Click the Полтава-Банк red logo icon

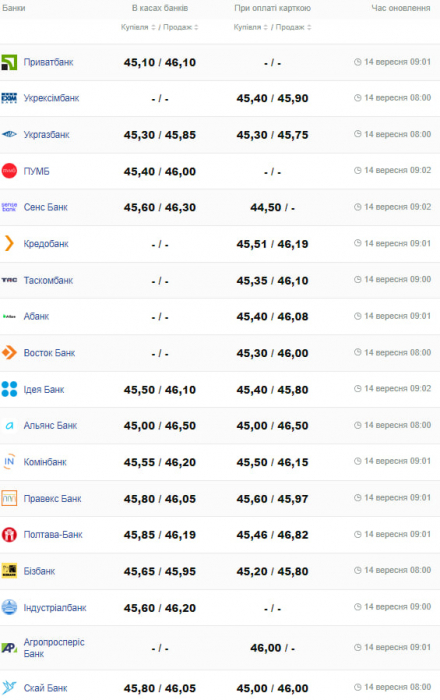tap(9, 534)
